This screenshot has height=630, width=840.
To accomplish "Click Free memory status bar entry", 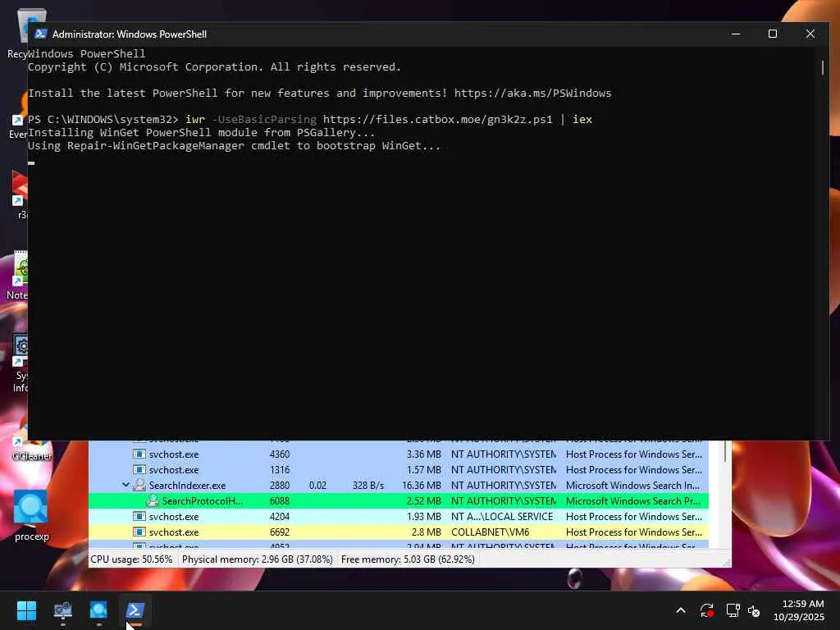I will (x=408, y=559).
